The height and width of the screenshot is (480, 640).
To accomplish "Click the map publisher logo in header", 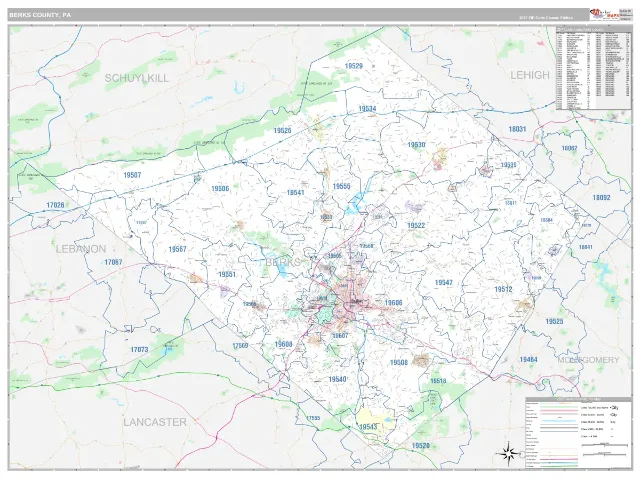I will pos(604,14).
